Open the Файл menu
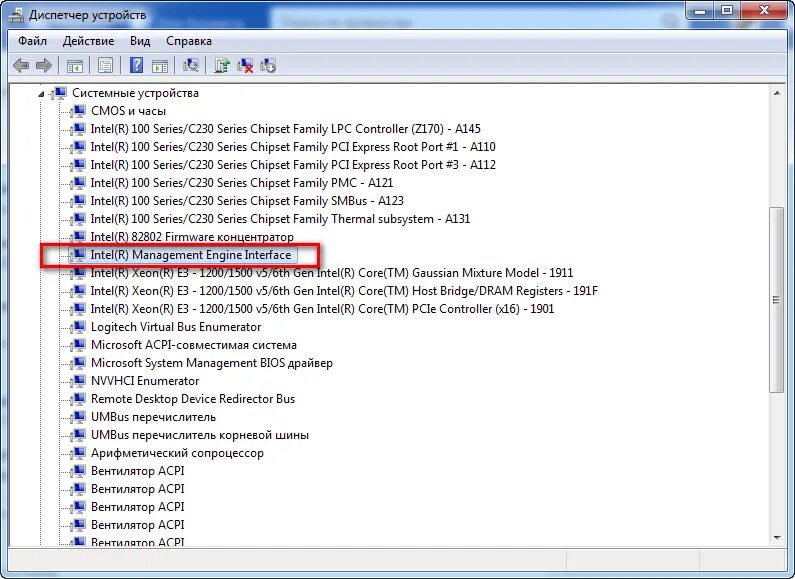This screenshot has width=795, height=579. pyautogui.click(x=32, y=41)
